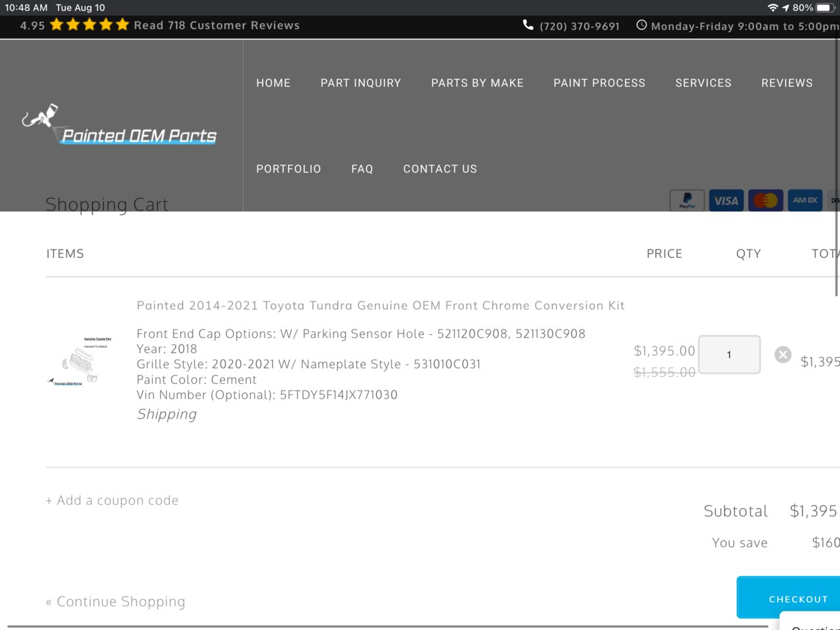Click the five-star rating icons
840x630 pixels.
[x=89, y=25]
